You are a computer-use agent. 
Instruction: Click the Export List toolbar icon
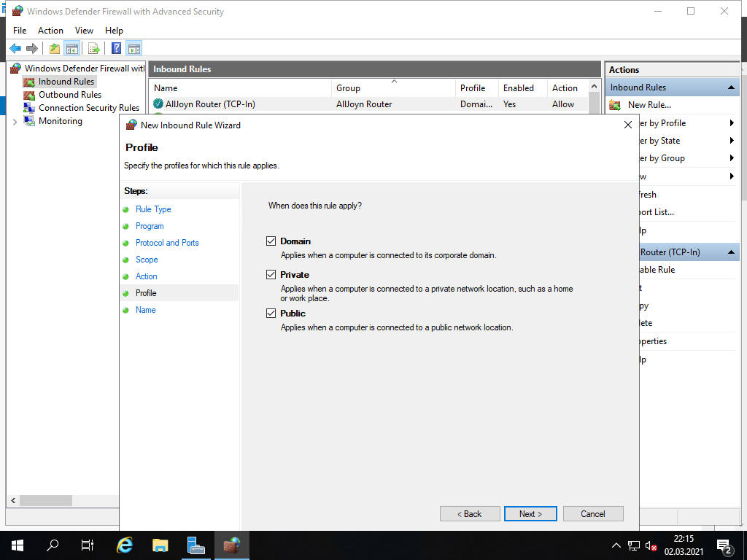pyautogui.click(x=94, y=49)
